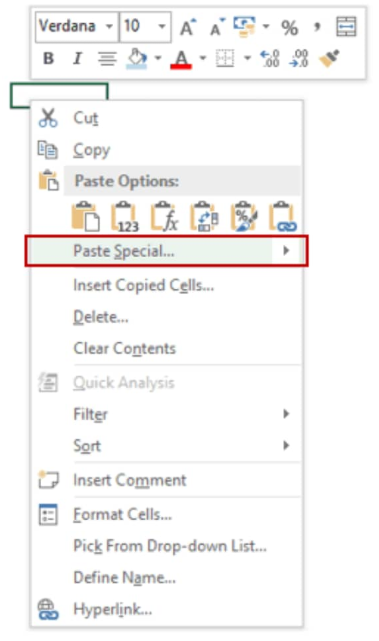Click the Increase Font Size icon
Image resolution: width=379 pixels, height=641 pixels.
(x=188, y=27)
